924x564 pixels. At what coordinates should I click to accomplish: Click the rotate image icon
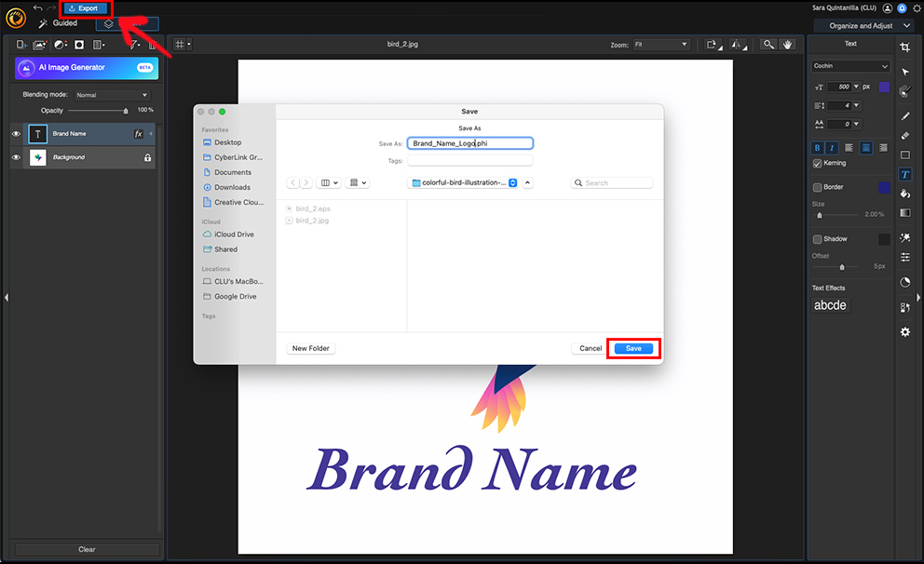pos(712,44)
